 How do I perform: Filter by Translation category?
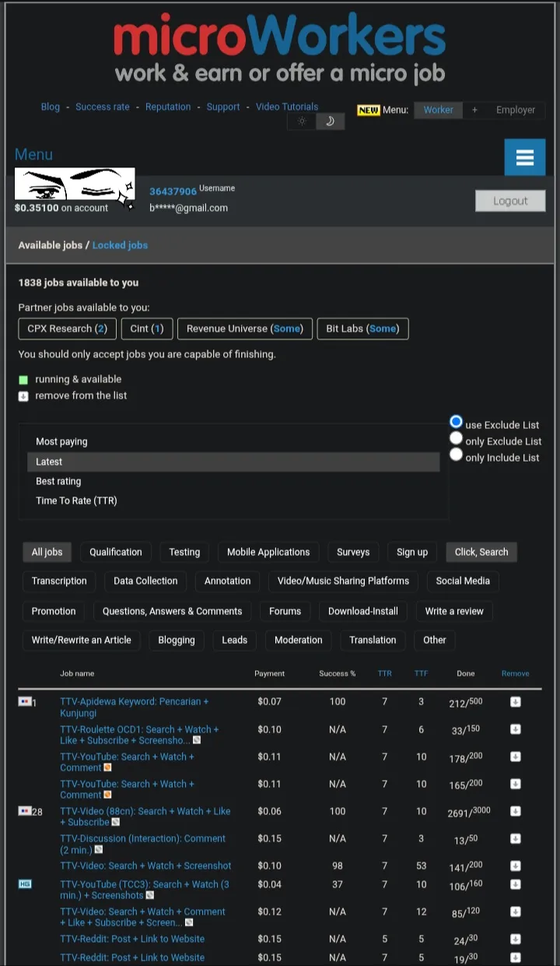[373, 640]
